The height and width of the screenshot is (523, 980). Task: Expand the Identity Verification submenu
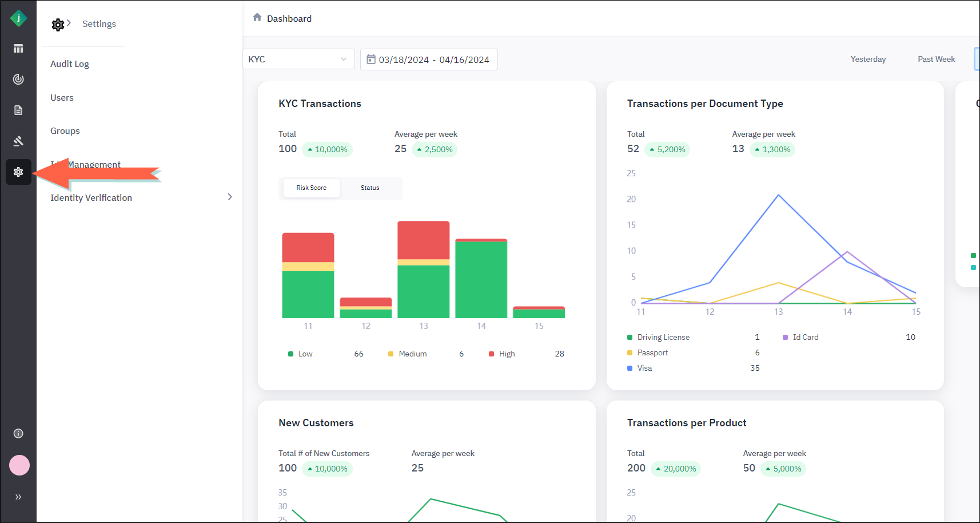coord(230,197)
